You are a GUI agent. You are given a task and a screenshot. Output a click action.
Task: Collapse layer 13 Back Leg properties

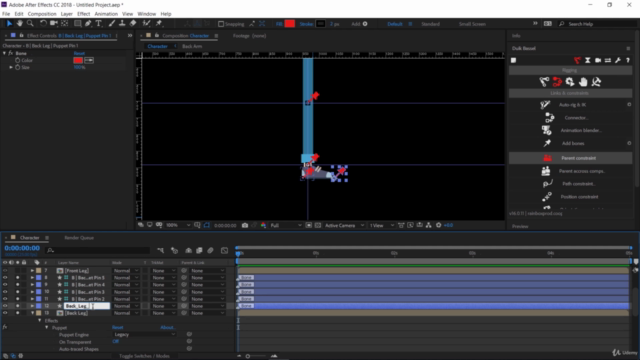32,313
